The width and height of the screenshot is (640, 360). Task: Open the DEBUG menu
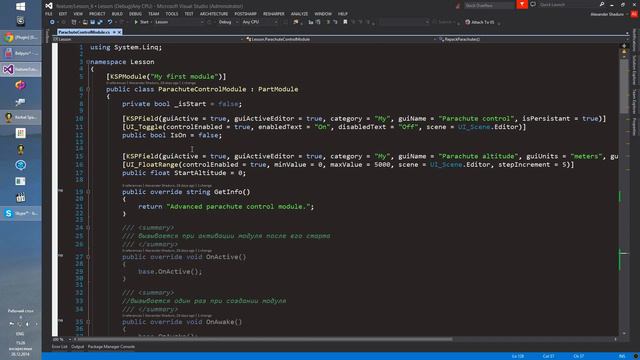[x=136, y=14]
